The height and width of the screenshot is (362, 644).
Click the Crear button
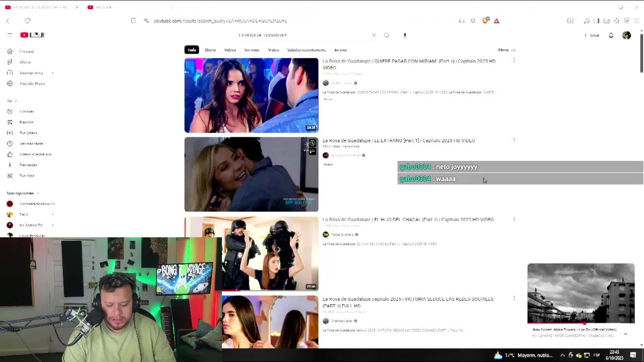point(592,35)
